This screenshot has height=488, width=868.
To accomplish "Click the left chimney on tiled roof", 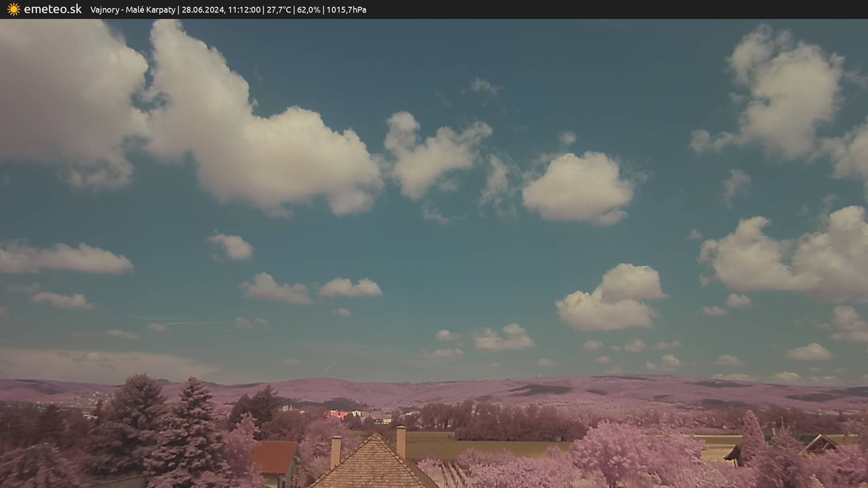I will pyautogui.click(x=336, y=452).
